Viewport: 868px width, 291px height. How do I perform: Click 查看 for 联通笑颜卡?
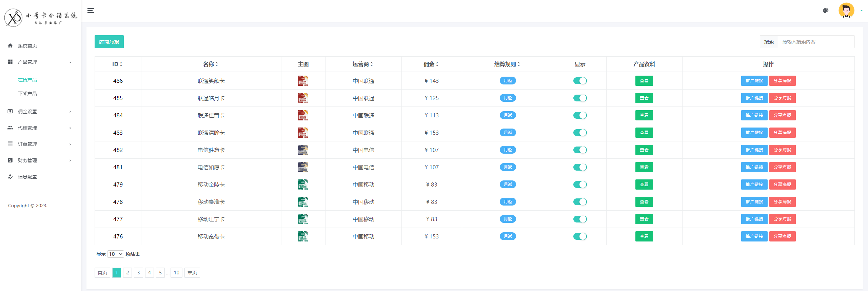(x=644, y=81)
